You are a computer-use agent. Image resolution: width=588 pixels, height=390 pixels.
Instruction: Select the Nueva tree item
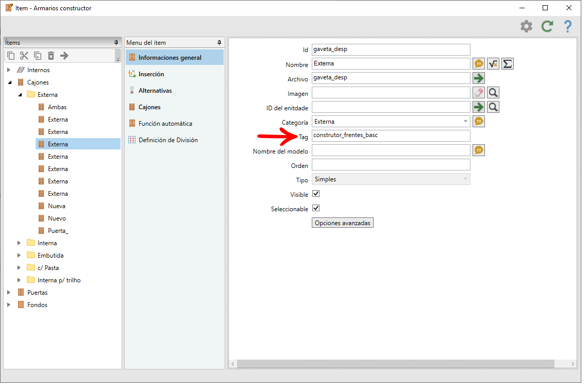56,206
